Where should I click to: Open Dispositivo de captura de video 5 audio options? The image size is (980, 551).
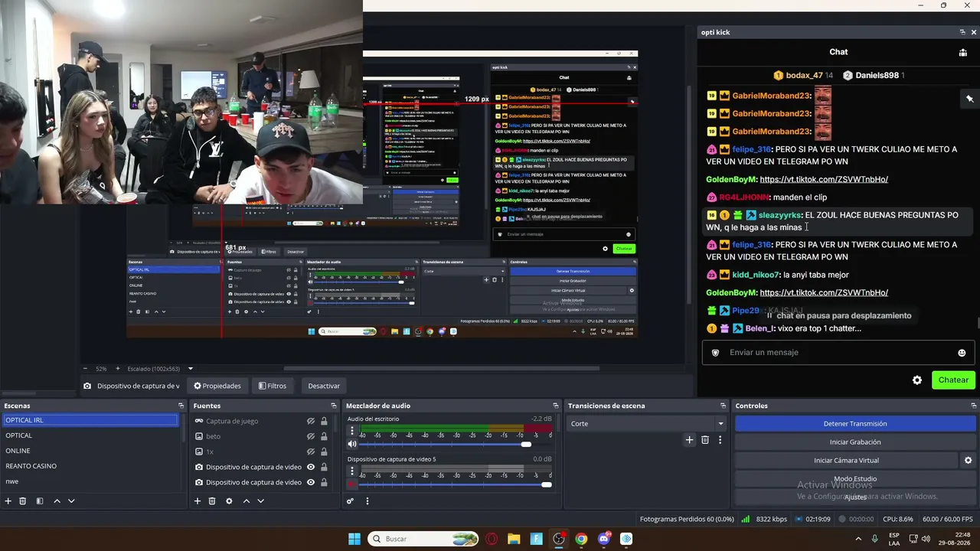(352, 471)
